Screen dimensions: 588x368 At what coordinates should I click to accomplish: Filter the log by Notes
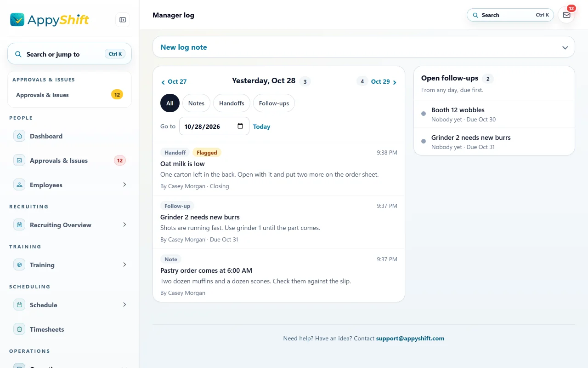196,103
